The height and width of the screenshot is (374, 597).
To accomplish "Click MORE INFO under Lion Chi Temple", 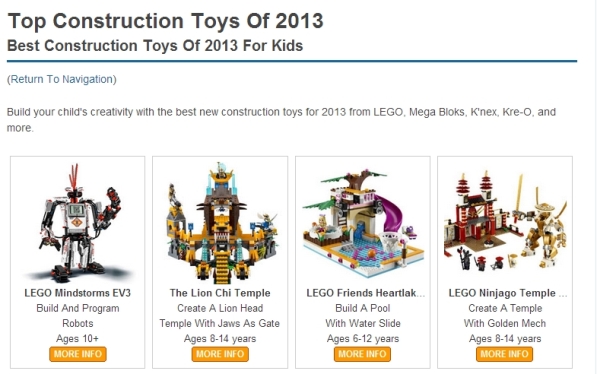I will [220, 354].
